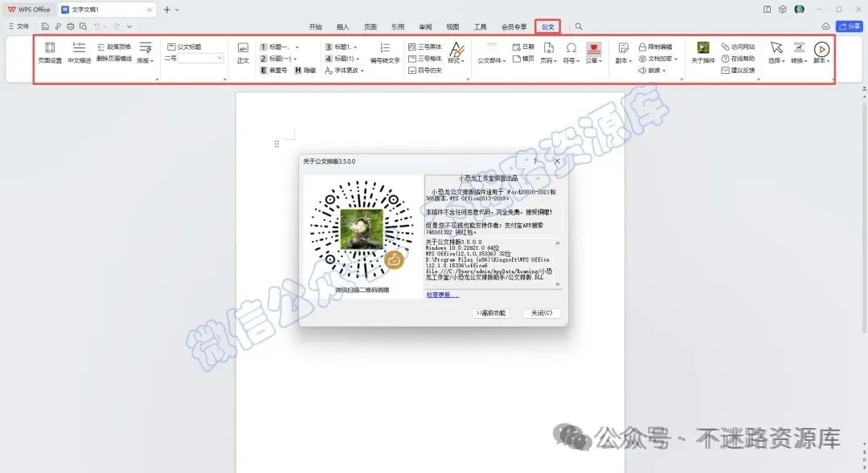Open the 选择 selection arrow tool
Viewport: 868px width, 473px height.
tap(776, 53)
